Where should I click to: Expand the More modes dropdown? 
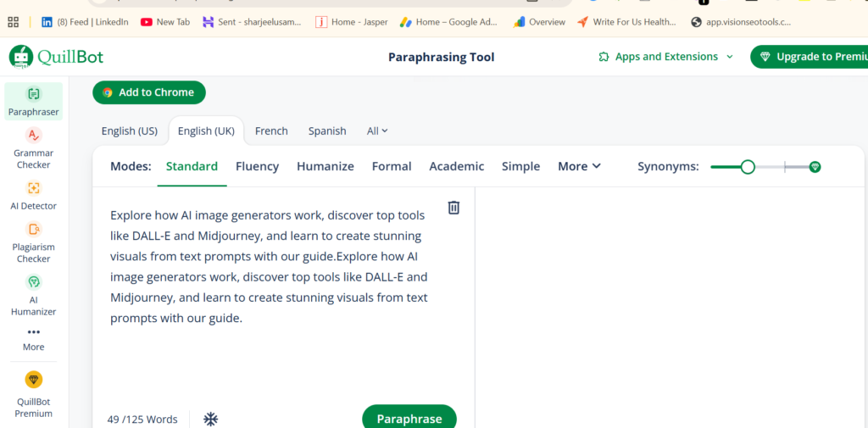click(x=579, y=166)
